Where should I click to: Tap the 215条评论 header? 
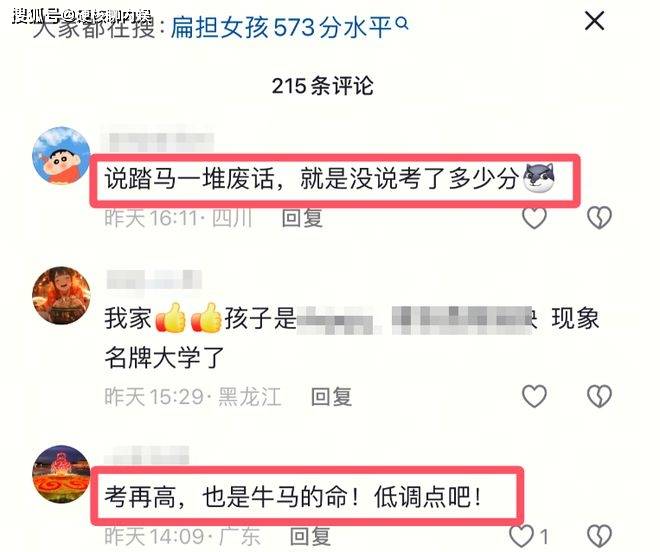pyautogui.click(x=322, y=86)
